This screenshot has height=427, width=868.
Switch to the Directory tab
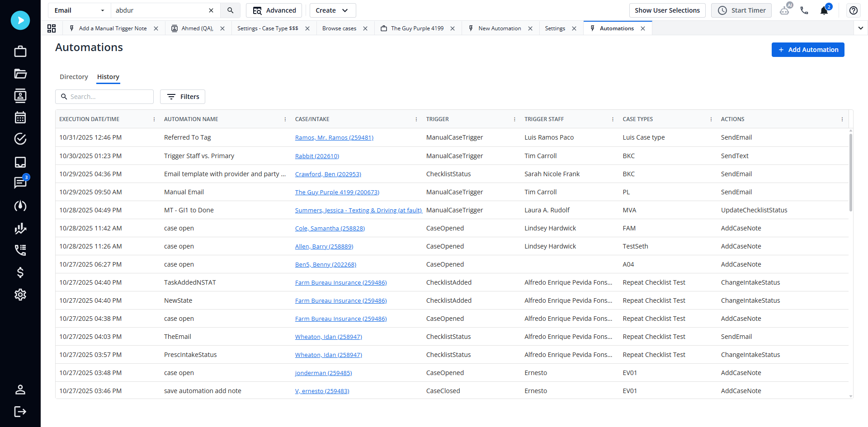(x=74, y=77)
